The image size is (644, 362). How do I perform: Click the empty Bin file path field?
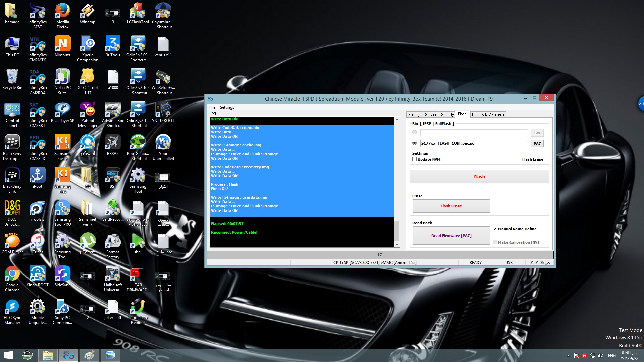[474, 133]
